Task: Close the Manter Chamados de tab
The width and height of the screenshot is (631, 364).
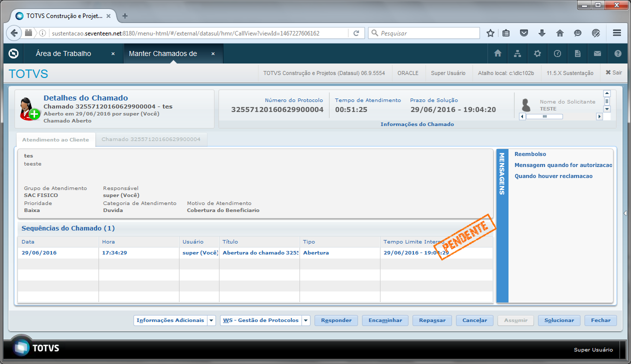Action: pyautogui.click(x=213, y=53)
